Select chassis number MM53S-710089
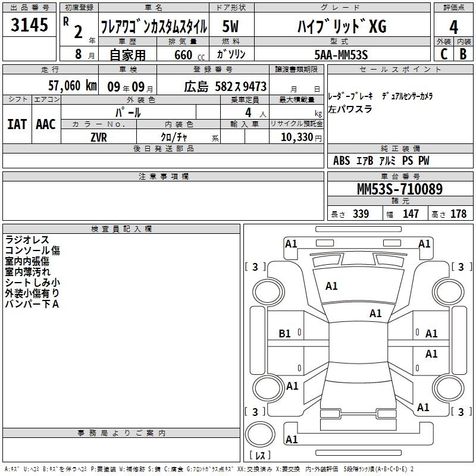This screenshot has height=476, width=476. [x=400, y=189]
